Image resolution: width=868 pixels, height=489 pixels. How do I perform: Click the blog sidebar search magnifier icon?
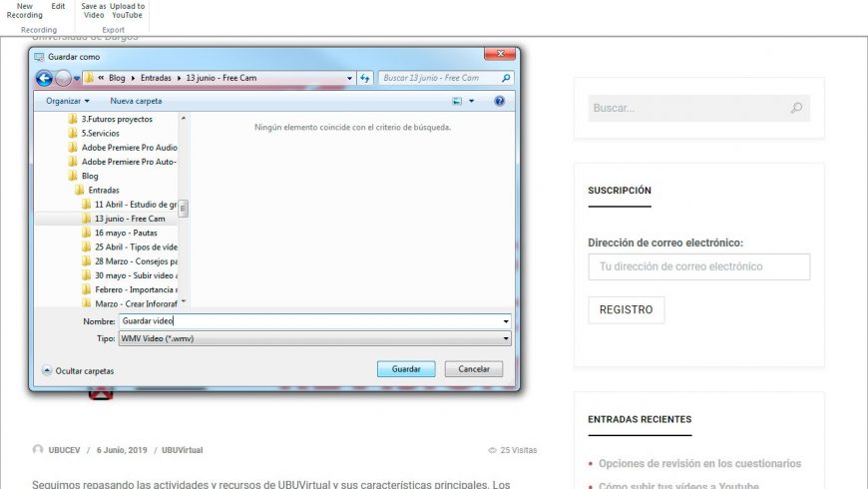click(x=796, y=108)
